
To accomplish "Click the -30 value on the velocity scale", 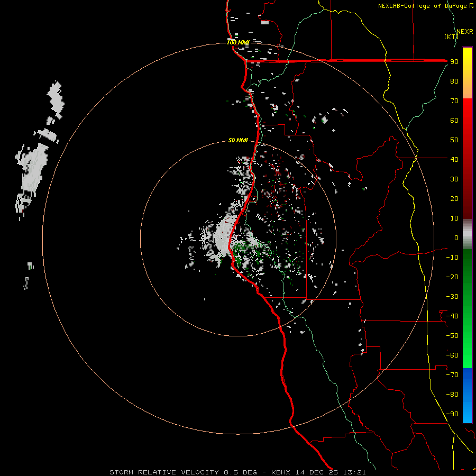I will [x=452, y=297].
